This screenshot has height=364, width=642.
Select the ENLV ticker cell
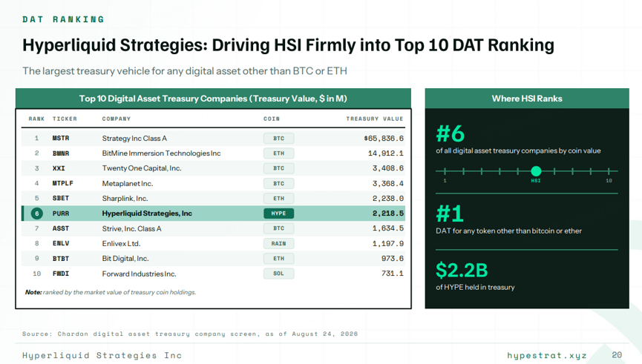61,243
